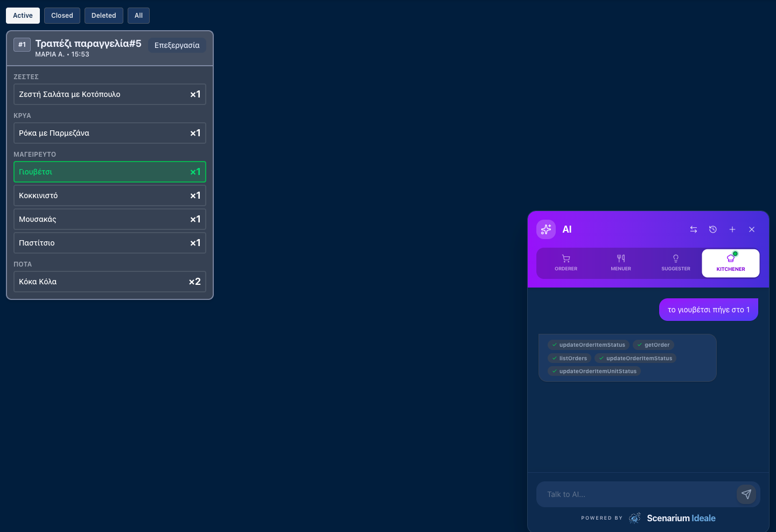Toggle the Μουσακάς item row

pos(110,219)
